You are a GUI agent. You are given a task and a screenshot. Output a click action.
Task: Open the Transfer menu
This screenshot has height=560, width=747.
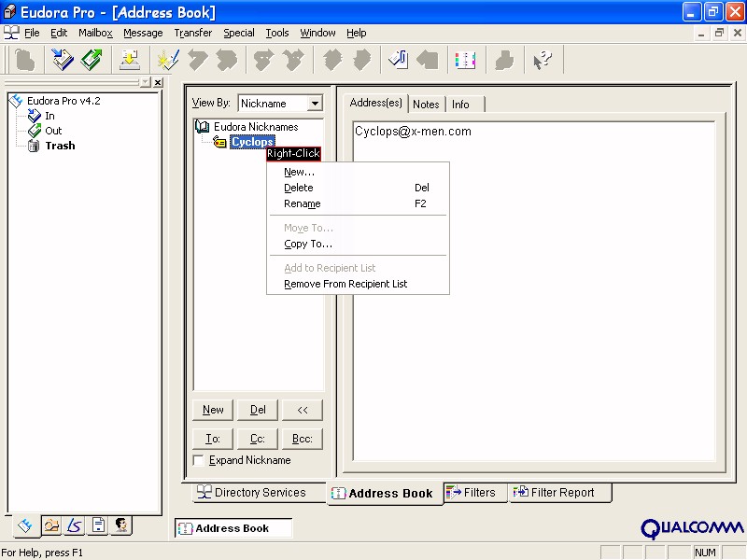(x=193, y=33)
